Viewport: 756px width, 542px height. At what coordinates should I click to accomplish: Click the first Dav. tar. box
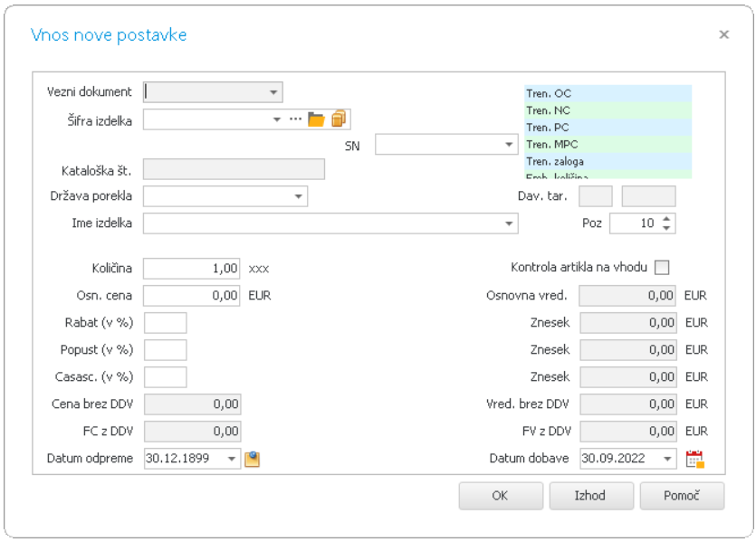(596, 196)
